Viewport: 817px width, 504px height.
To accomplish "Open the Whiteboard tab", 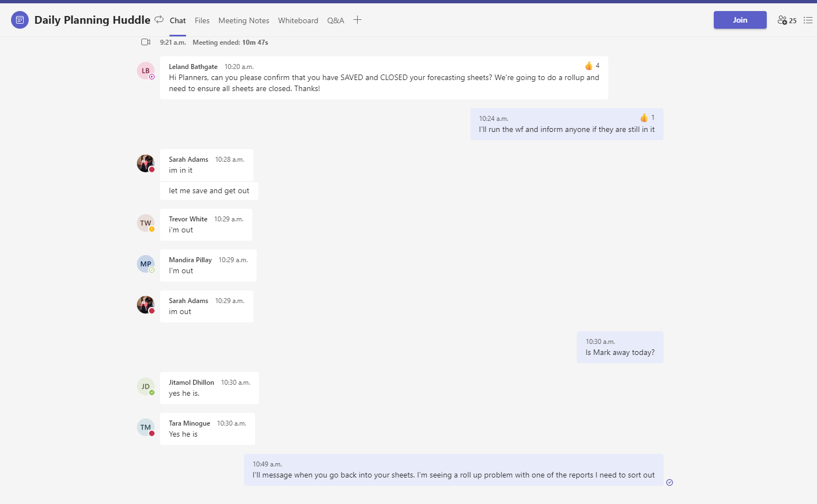I will pos(298,20).
